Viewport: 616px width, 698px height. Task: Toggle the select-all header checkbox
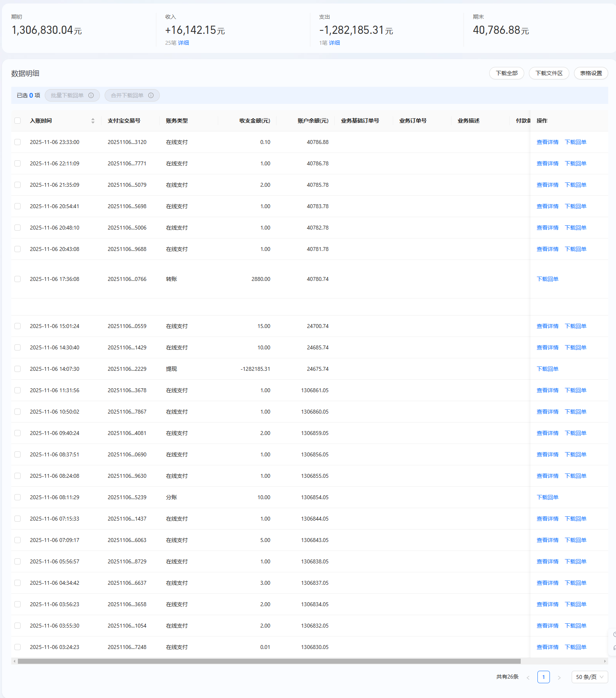[x=17, y=121]
